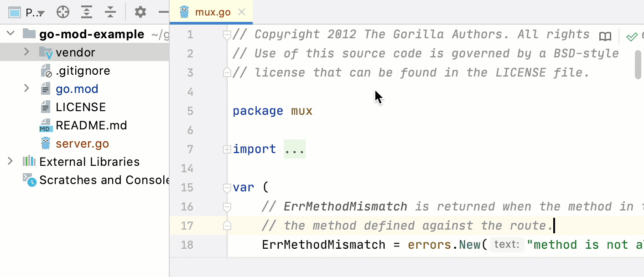
Task: Click the folded import ellipsis placeholder
Action: click(x=294, y=149)
